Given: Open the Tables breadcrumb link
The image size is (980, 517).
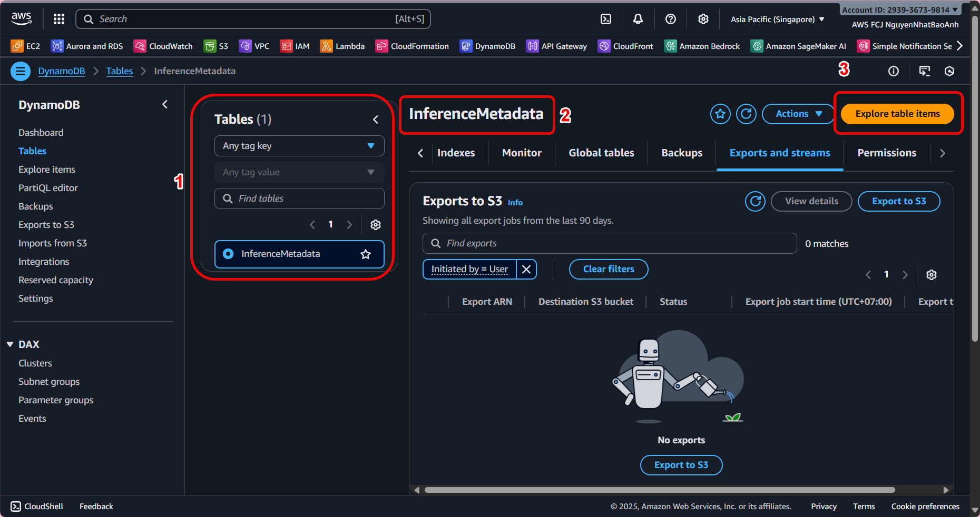Looking at the screenshot, I should tap(120, 71).
